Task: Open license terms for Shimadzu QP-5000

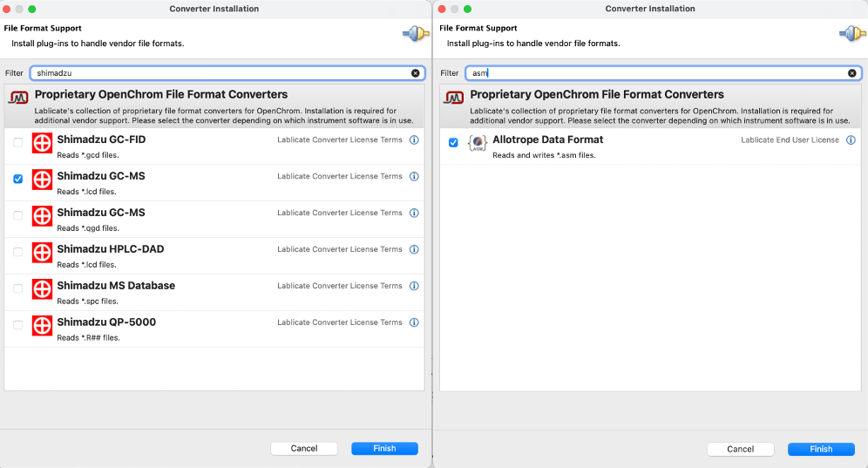Action: point(340,322)
